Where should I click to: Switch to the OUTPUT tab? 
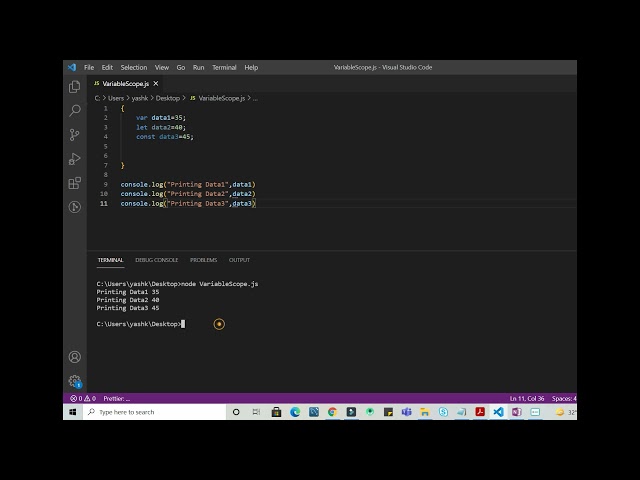(x=239, y=260)
